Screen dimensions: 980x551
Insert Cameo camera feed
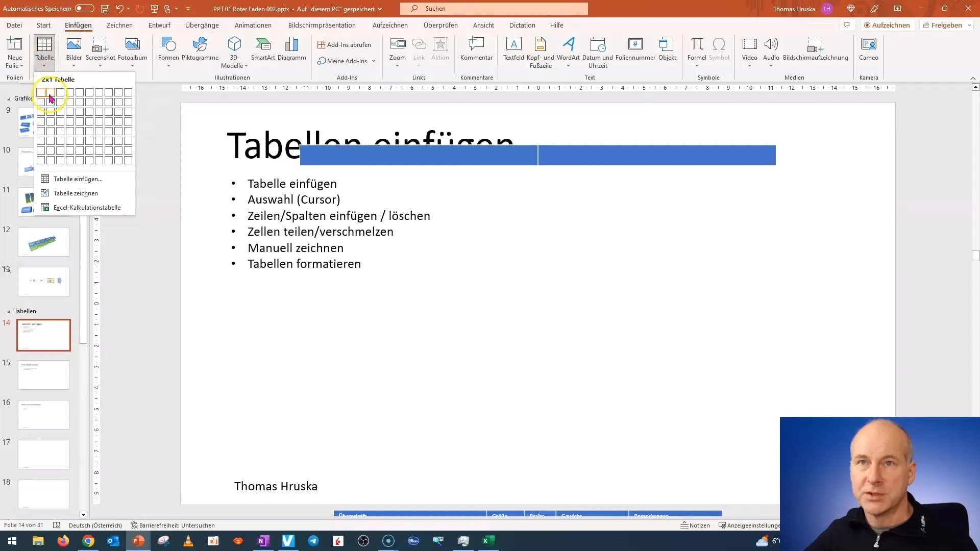coord(868,49)
